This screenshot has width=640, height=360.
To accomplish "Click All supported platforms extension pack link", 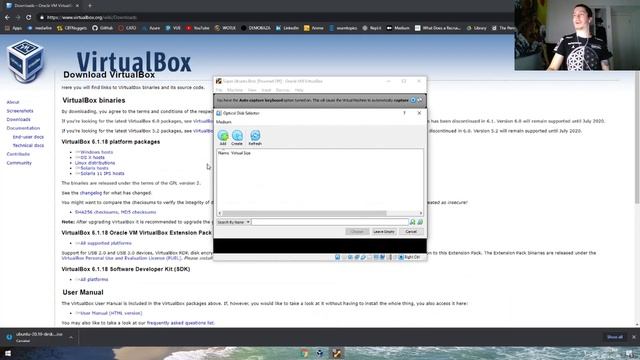I will (106, 243).
